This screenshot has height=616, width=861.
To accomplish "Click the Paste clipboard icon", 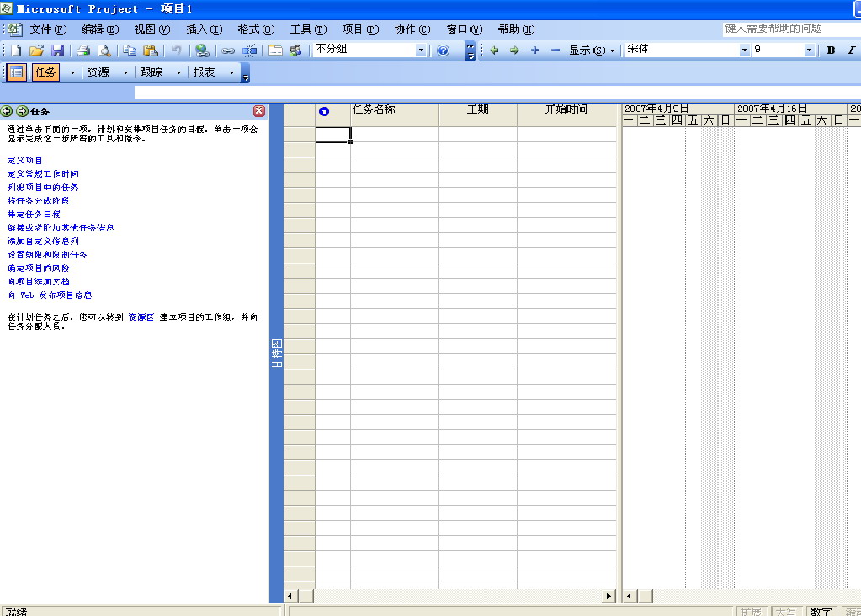I will [151, 50].
